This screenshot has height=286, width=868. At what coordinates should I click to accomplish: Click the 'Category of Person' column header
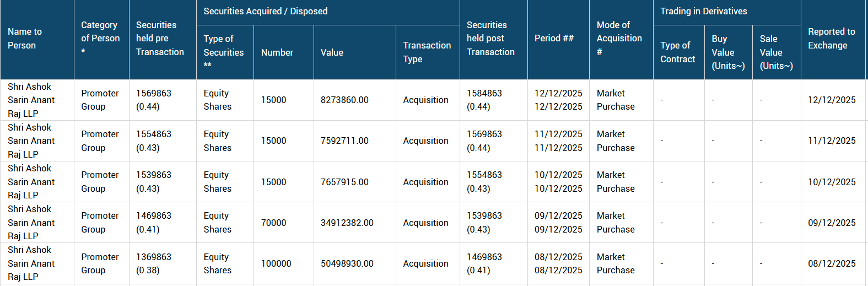pyautogui.click(x=100, y=39)
